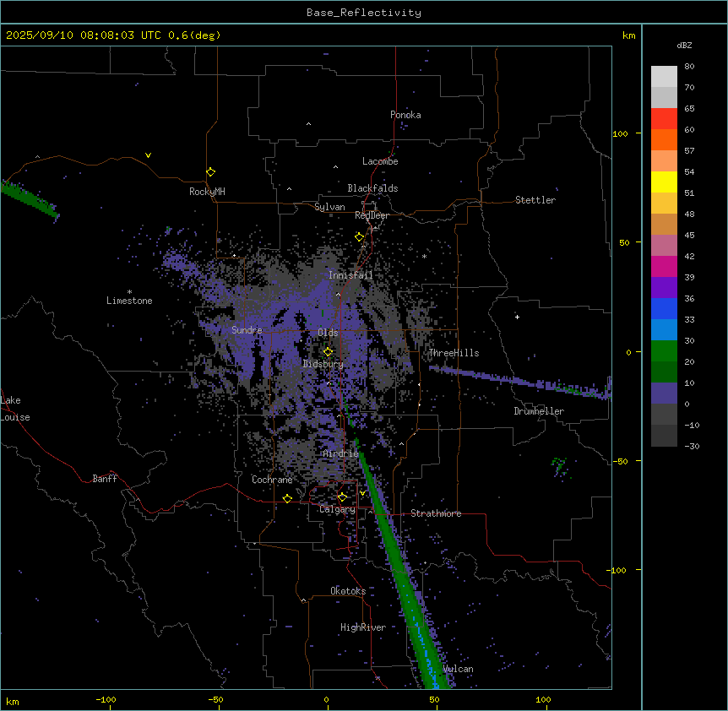Click the white plus marker north of Drumheller
The width and height of the screenshot is (728, 711).
(x=517, y=317)
